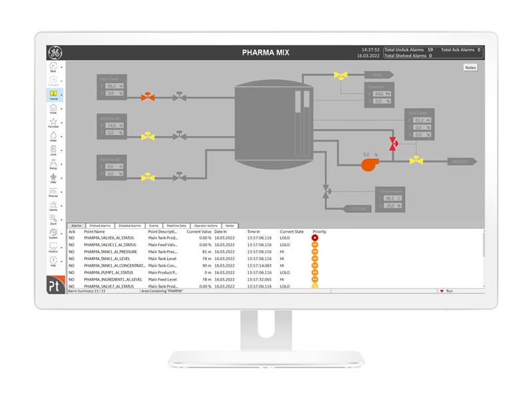Click the right tank level bar gauge
This screenshot has height=399, width=532.
point(307,123)
